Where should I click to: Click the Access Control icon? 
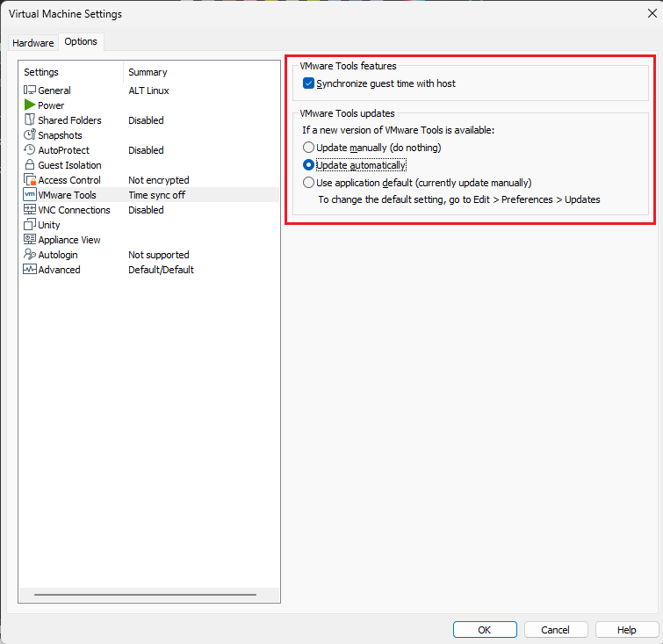(x=30, y=180)
